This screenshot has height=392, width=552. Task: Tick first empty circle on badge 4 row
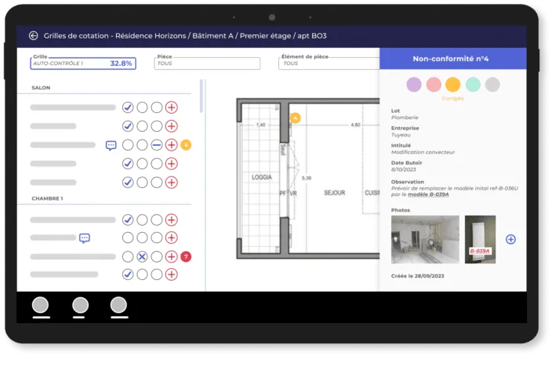[x=128, y=145]
